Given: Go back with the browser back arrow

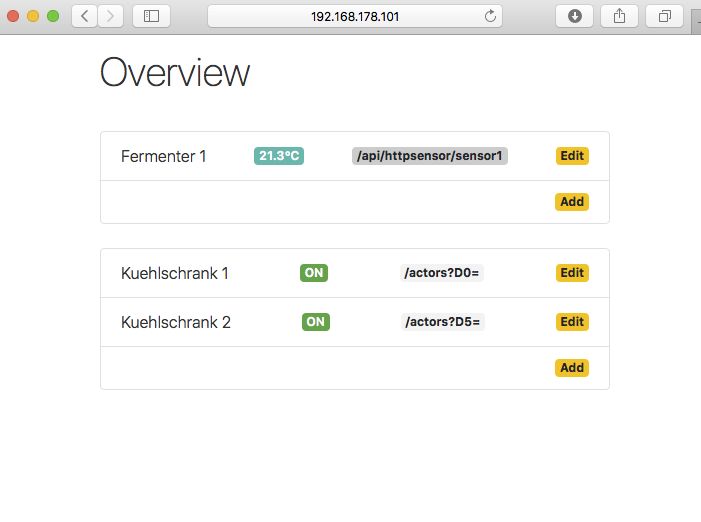Looking at the screenshot, I should click(x=84, y=17).
